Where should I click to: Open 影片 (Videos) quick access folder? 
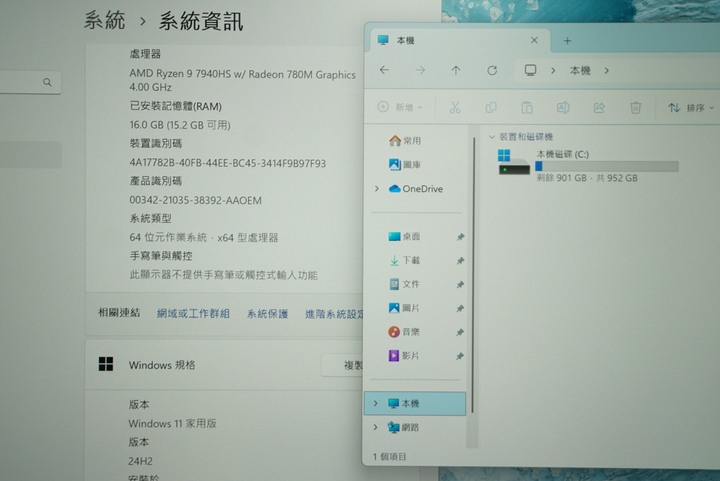click(x=404, y=355)
